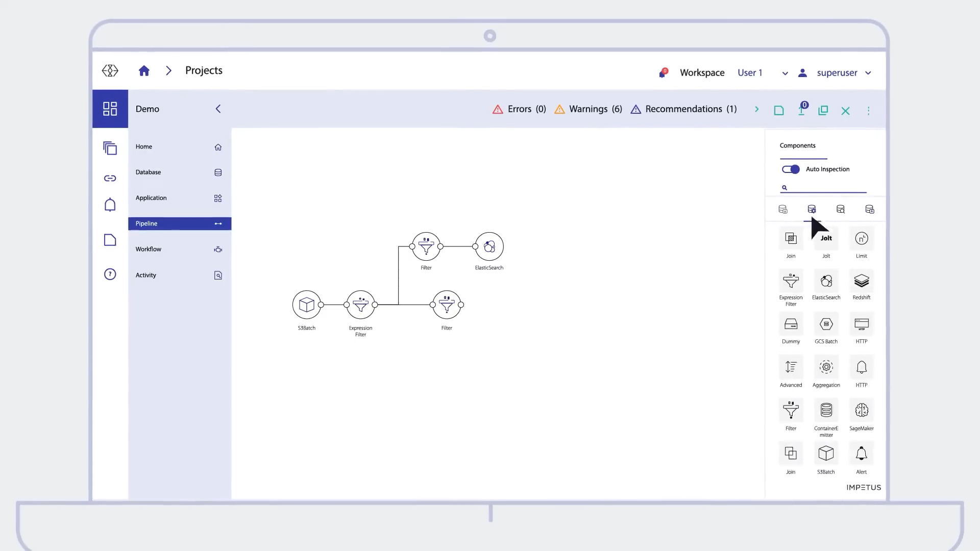This screenshot has height=551, width=980.
Task: Select the Alert component icon
Action: click(861, 453)
